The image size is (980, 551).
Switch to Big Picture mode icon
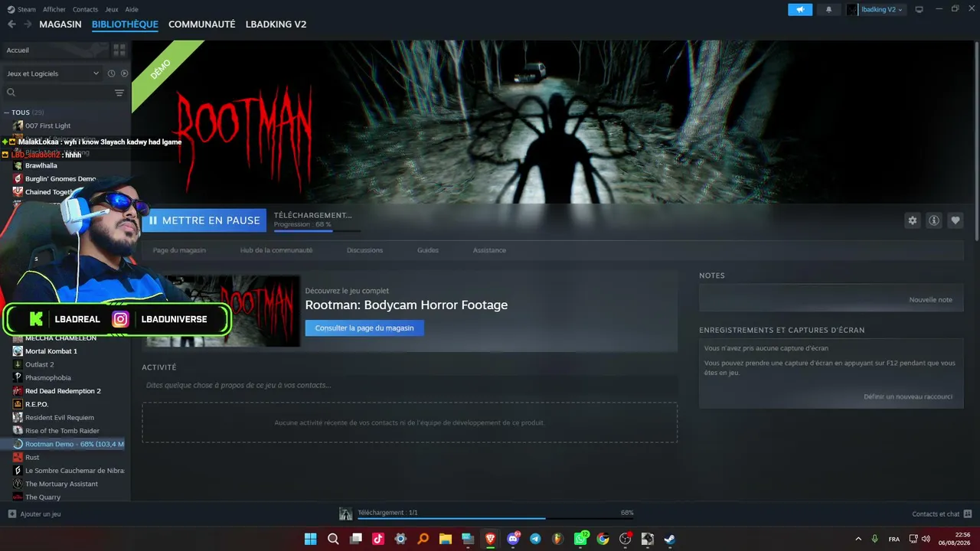click(920, 9)
